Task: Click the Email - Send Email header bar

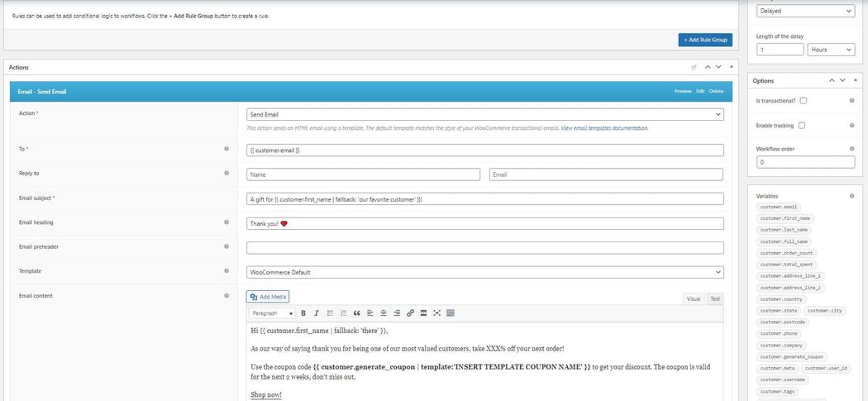Action: pyautogui.click(x=371, y=92)
